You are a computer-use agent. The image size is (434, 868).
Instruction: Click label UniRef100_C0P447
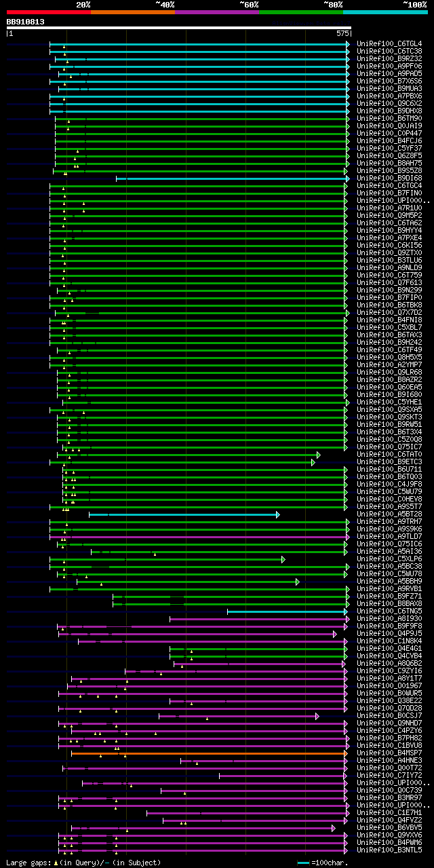pyautogui.click(x=389, y=134)
